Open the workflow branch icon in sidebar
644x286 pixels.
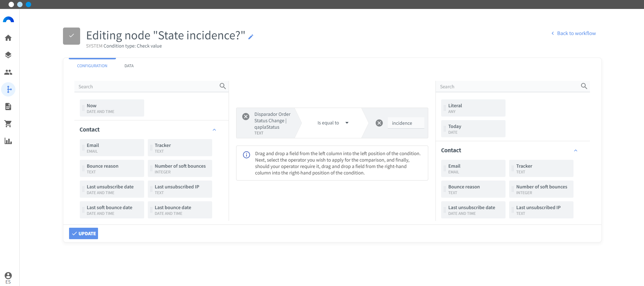(8, 89)
